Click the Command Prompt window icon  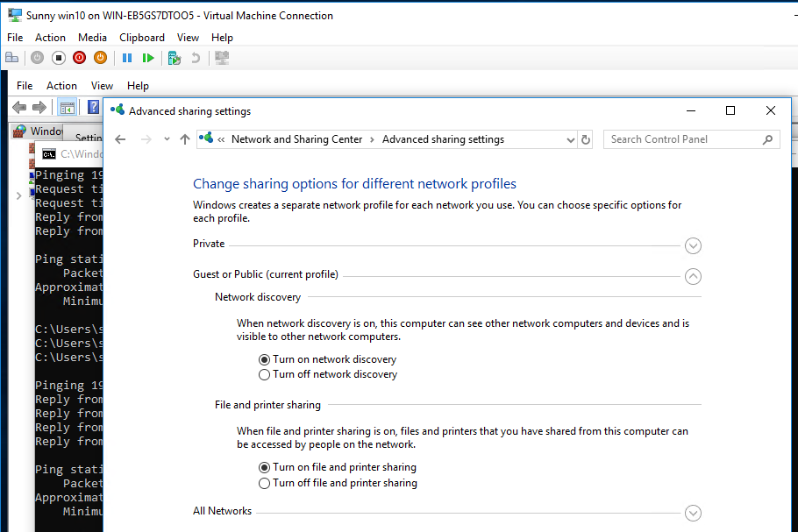(49, 154)
